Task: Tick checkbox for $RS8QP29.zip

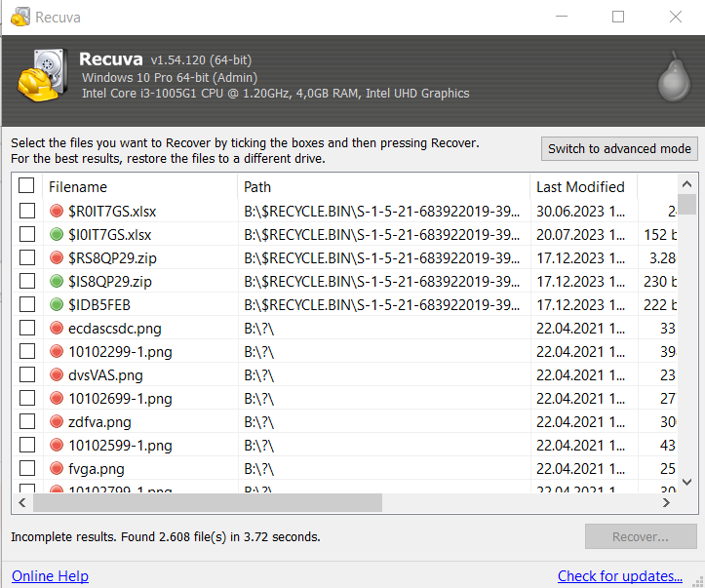Action: coord(27,257)
